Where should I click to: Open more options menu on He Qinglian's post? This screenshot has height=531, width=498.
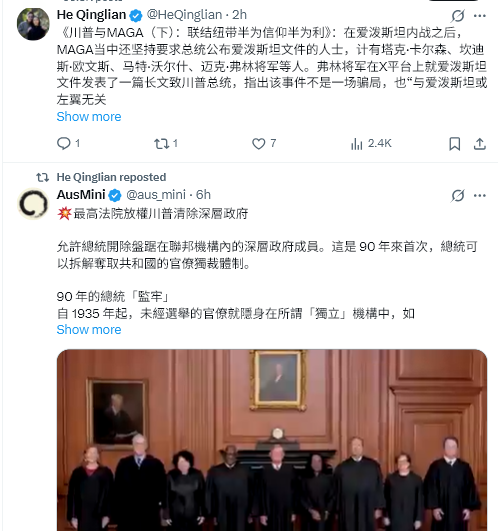tap(480, 16)
